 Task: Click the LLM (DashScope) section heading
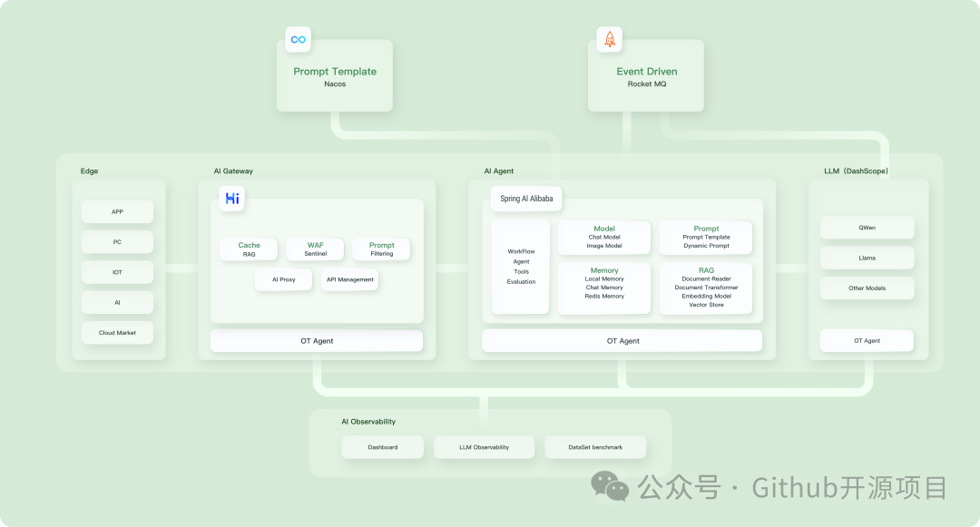point(856,171)
